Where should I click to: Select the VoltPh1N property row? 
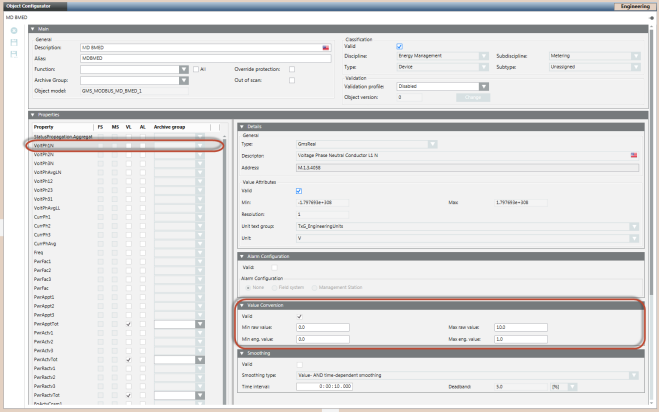point(45,145)
